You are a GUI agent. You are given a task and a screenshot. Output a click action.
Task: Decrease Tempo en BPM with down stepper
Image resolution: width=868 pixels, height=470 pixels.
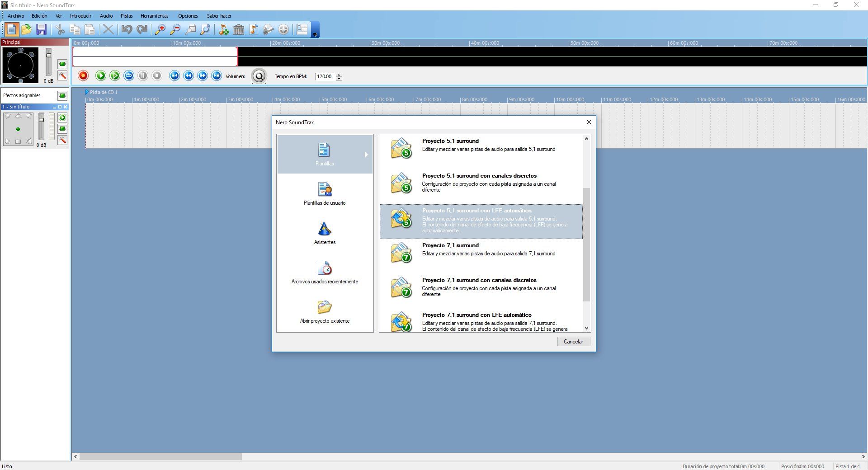[x=339, y=79]
